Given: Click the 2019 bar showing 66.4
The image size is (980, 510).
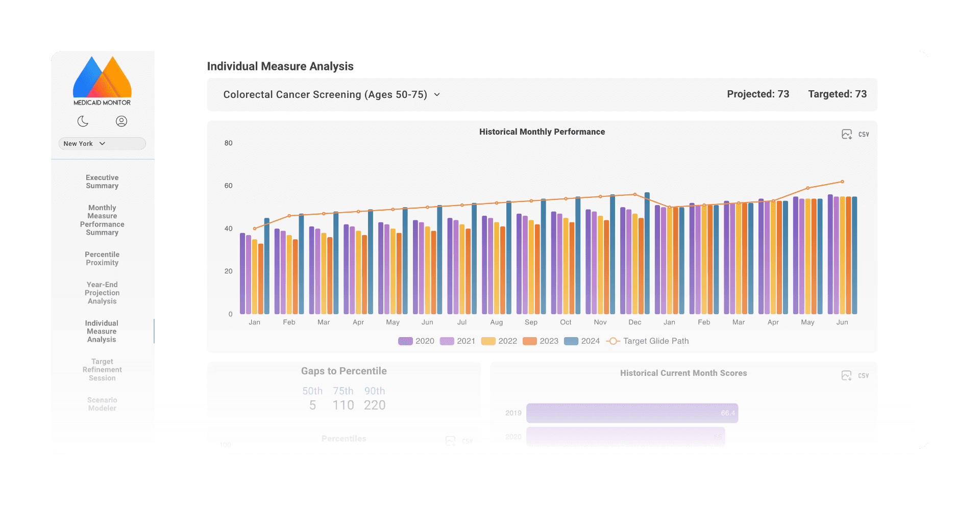Looking at the screenshot, I should [632, 413].
